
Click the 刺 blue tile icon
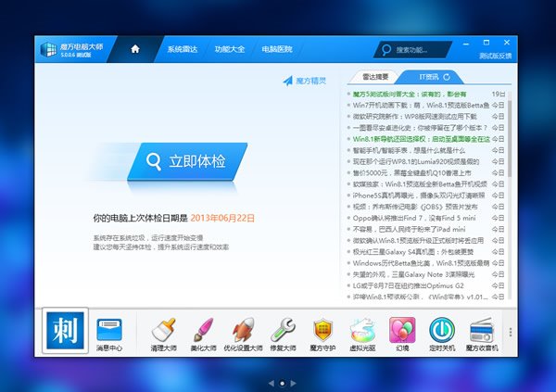click(x=65, y=331)
